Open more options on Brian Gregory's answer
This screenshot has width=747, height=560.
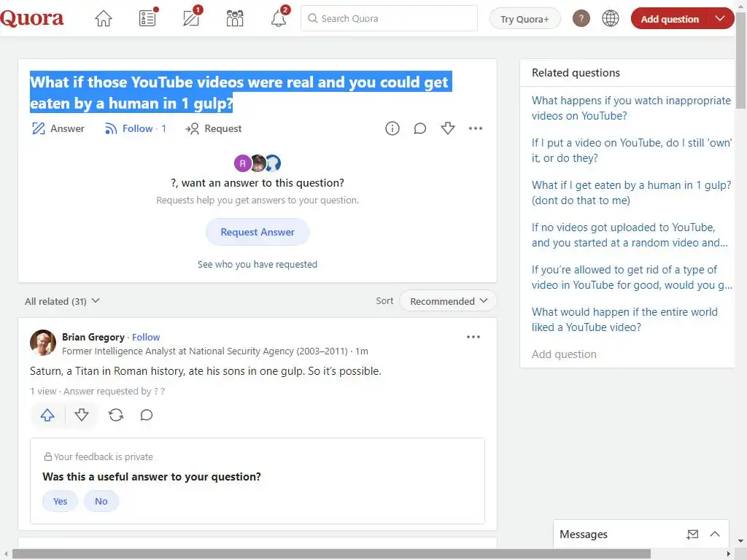tap(473, 337)
